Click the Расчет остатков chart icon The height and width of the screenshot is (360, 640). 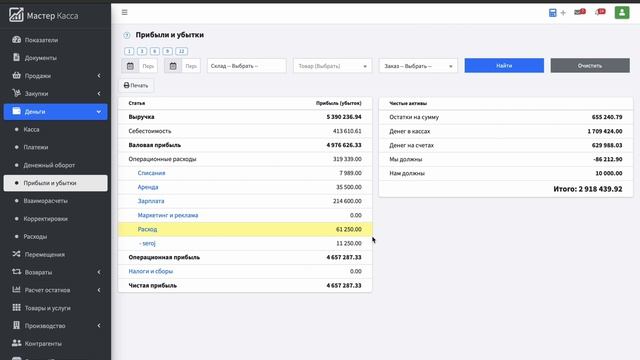pos(16,289)
